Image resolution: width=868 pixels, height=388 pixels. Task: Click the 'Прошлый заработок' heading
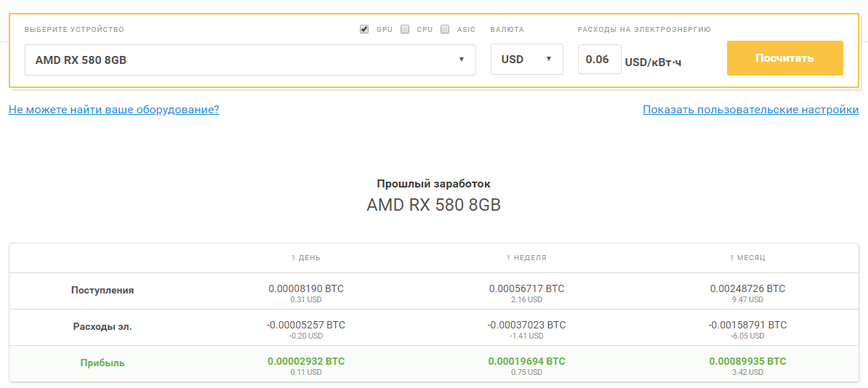pos(433,184)
